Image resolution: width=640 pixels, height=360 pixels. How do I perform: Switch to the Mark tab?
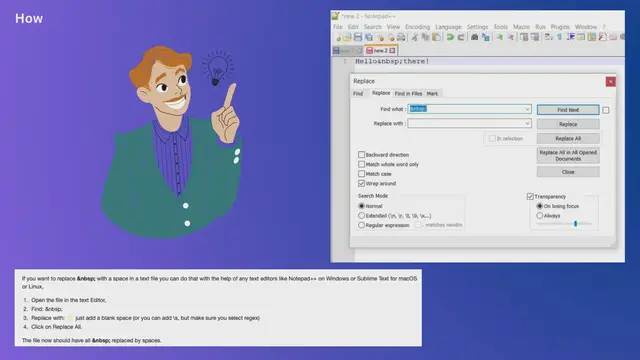[432, 93]
